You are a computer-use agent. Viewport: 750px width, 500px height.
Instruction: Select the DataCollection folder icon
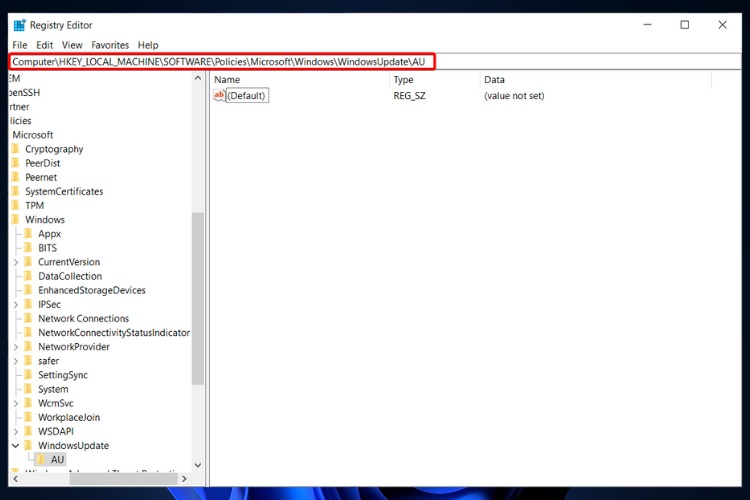click(28, 276)
